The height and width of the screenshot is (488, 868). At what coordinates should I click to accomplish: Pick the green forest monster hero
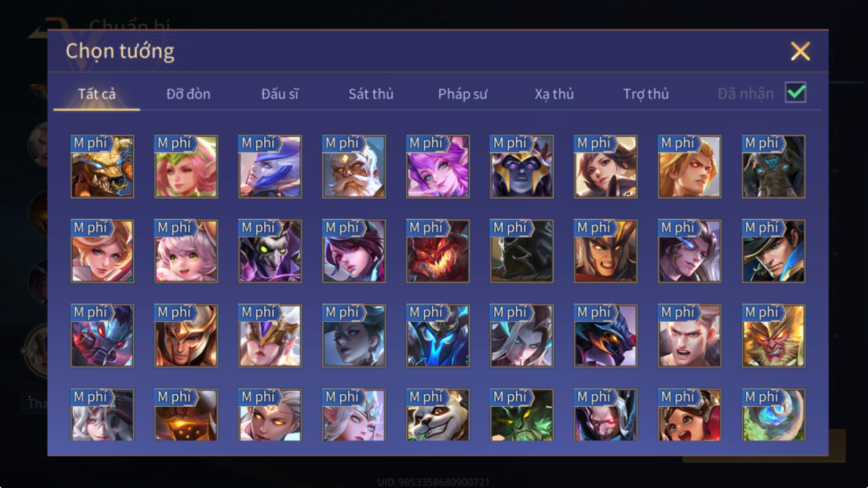coord(521,415)
